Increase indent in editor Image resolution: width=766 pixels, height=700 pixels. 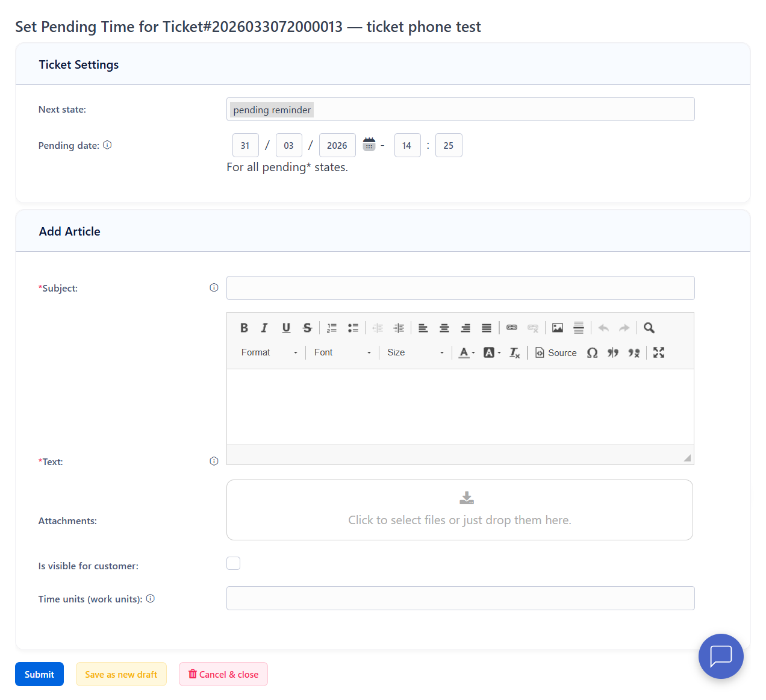tap(399, 328)
